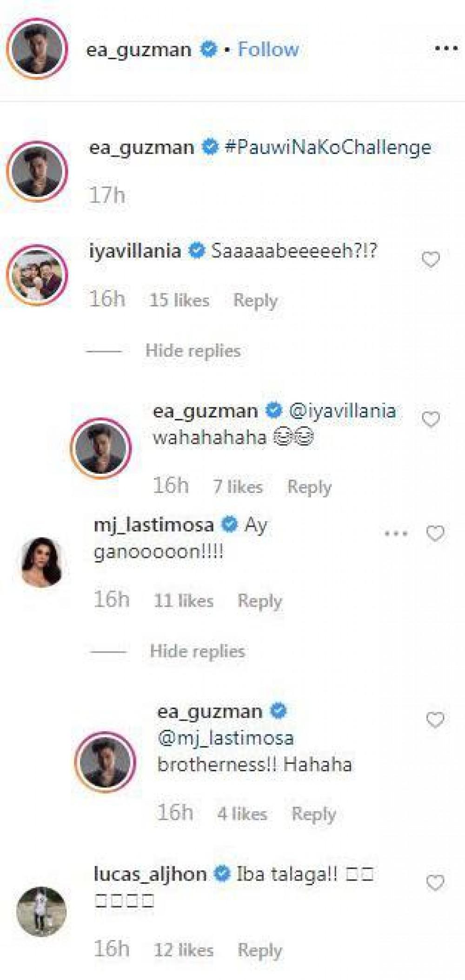Follow ea_guzman from the post header

click(x=268, y=49)
